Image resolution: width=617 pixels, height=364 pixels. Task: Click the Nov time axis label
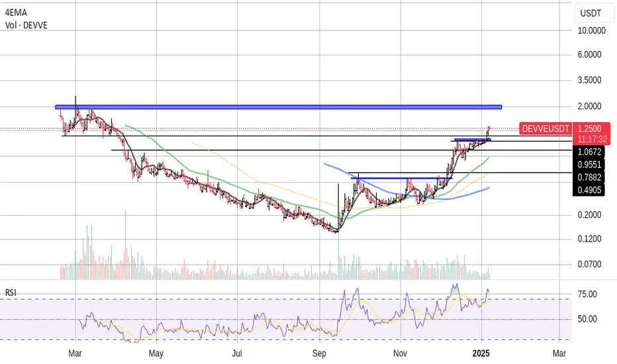click(x=400, y=353)
